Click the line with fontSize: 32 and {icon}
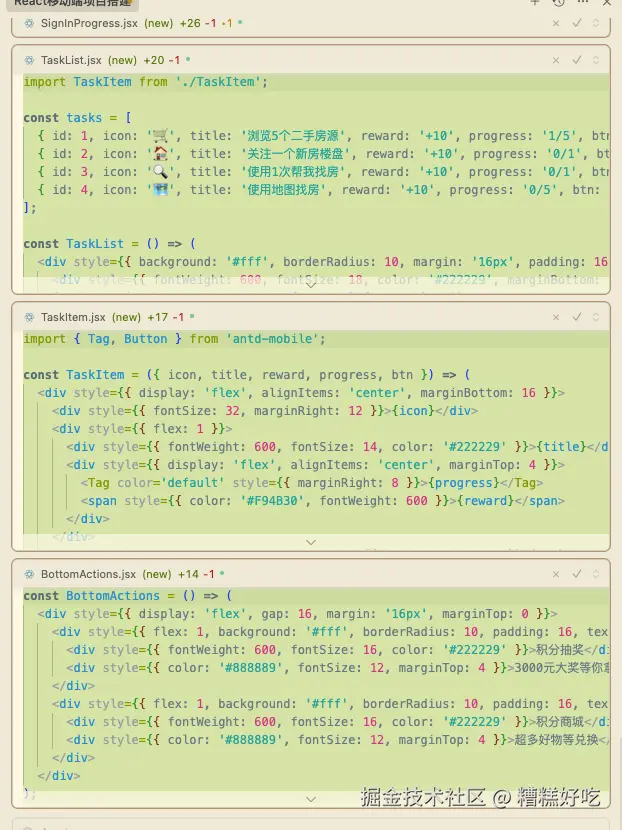622x830 pixels. click(265, 411)
